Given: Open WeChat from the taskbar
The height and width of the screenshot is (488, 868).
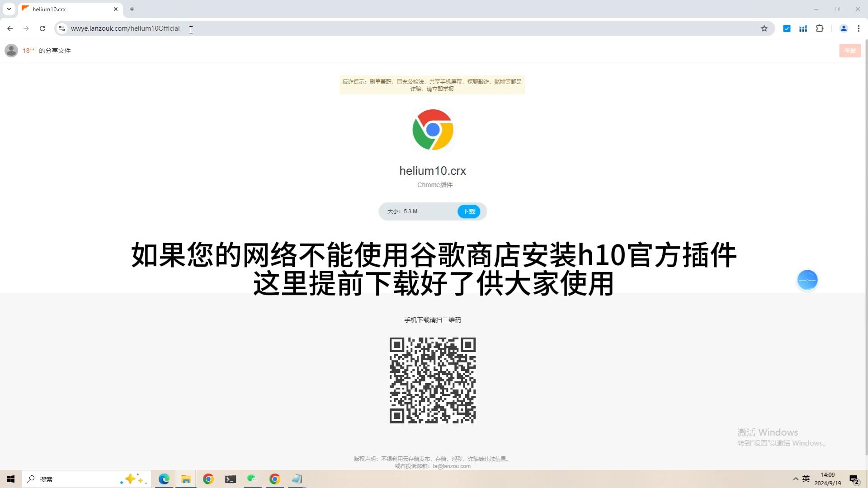Looking at the screenshot, I should click(x=252, y=479).
